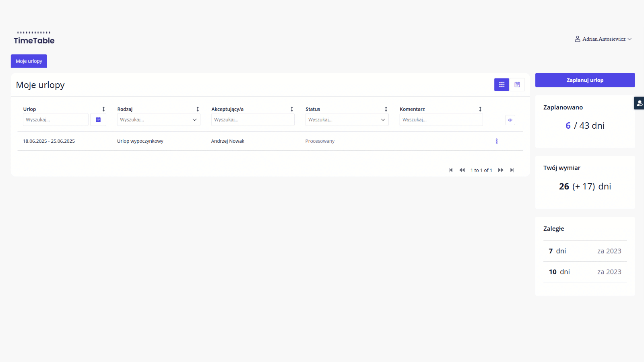
Task: Click the 1 to 1 of 1 pagination text
Action: [481, 170]
